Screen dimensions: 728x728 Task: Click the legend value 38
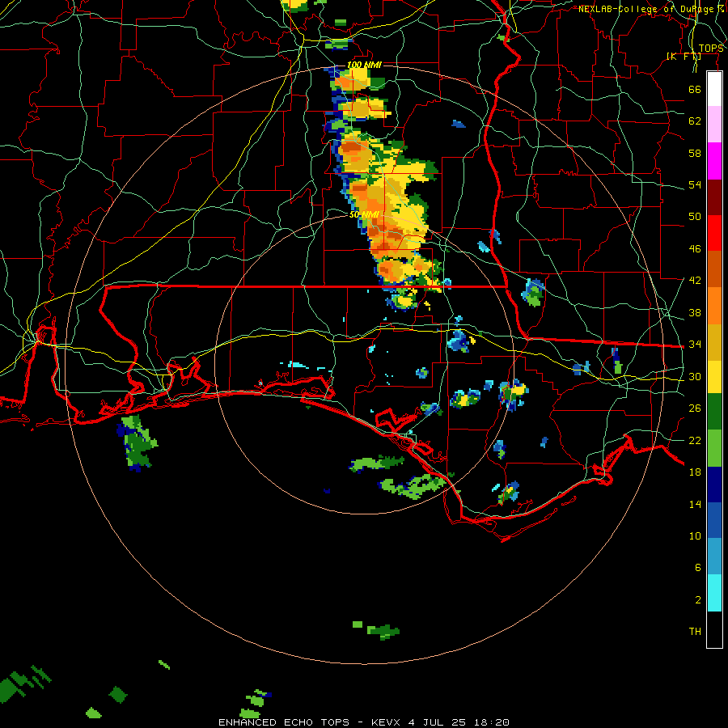pos(695,312)
